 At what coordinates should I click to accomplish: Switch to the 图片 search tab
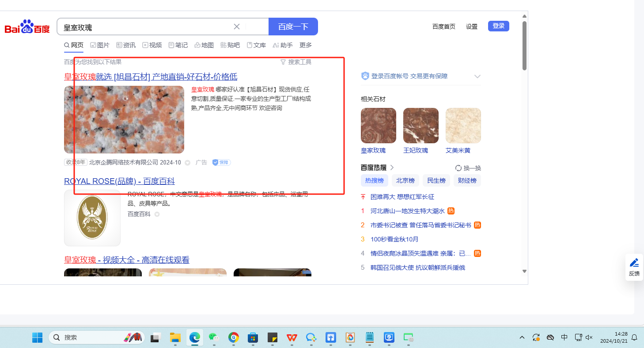click(x=100, y=45)
